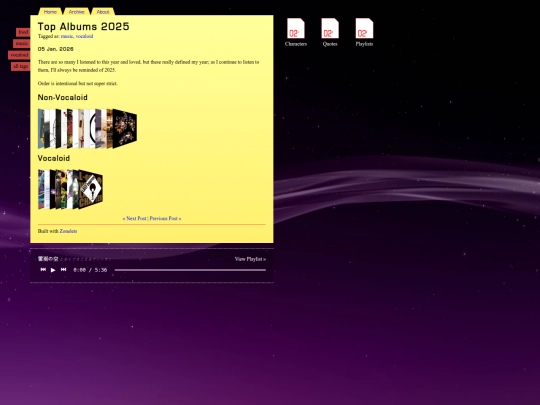Go to the Previous Post link
This screenshot has height=405, width=540.
point(165,218)
